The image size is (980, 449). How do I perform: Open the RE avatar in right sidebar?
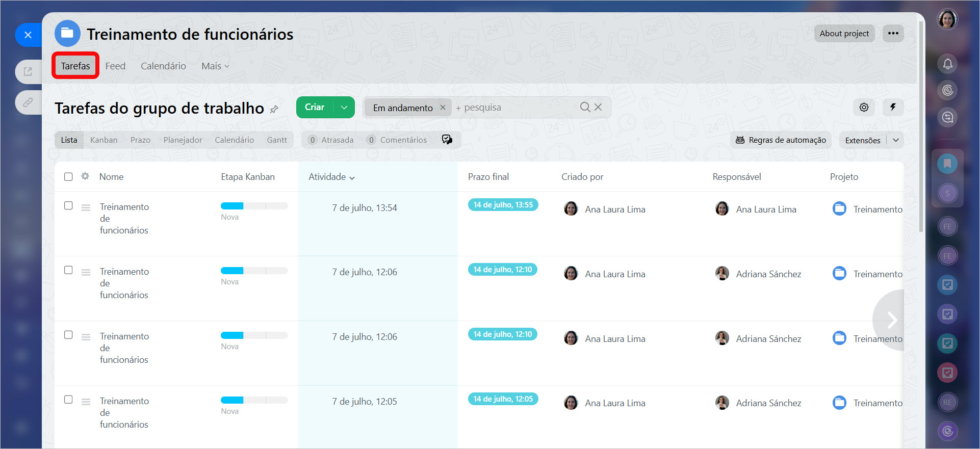pyautogui.click(x=947, y=402)
